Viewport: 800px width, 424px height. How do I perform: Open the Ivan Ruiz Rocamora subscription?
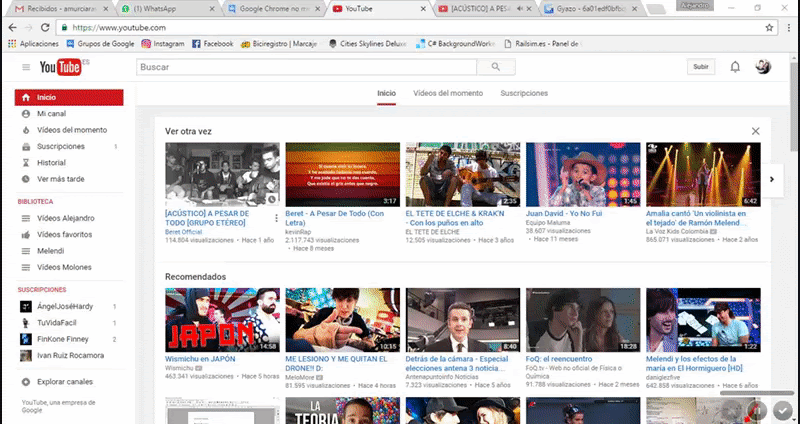pyautogui.click(x=69, y=356)
